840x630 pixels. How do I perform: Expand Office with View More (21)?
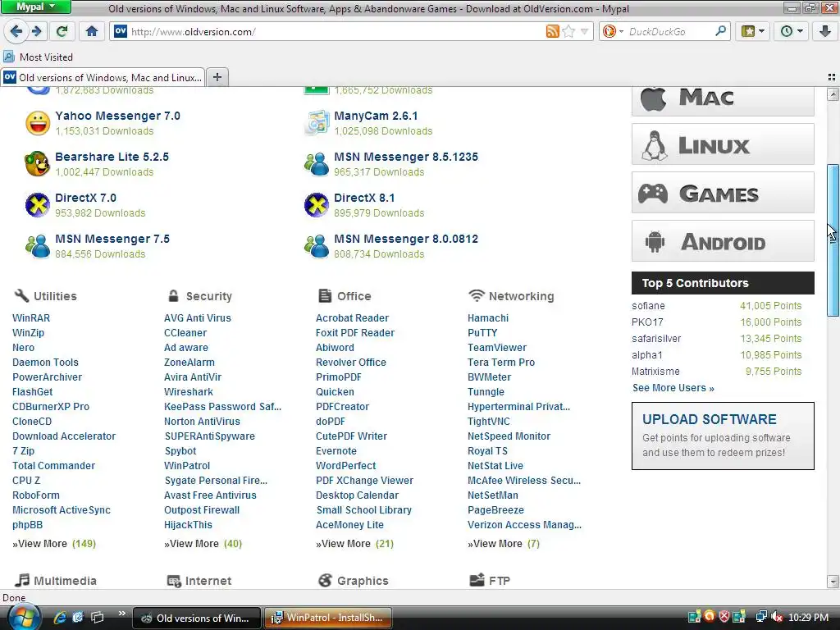354,544
